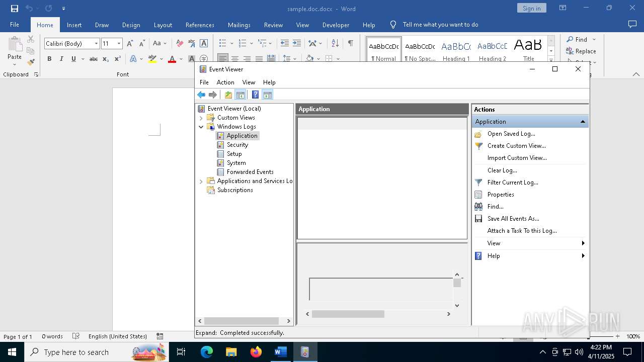644x362 pixels.
Task: Open Microsoft Edge from the taskbar
Action: click(207, 352)
